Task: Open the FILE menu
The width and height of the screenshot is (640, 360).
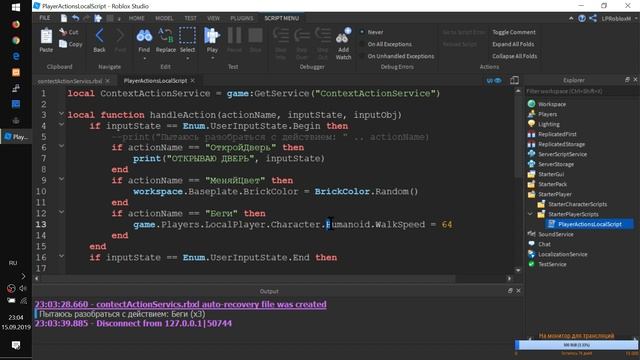Action: click(45, 18)
